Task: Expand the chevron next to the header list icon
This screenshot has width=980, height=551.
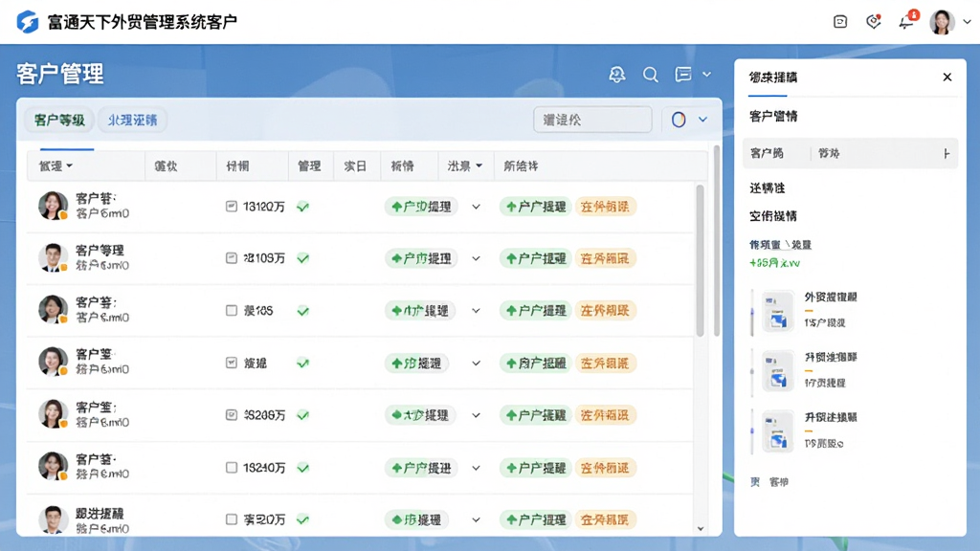Action: [x=707, y=75]
